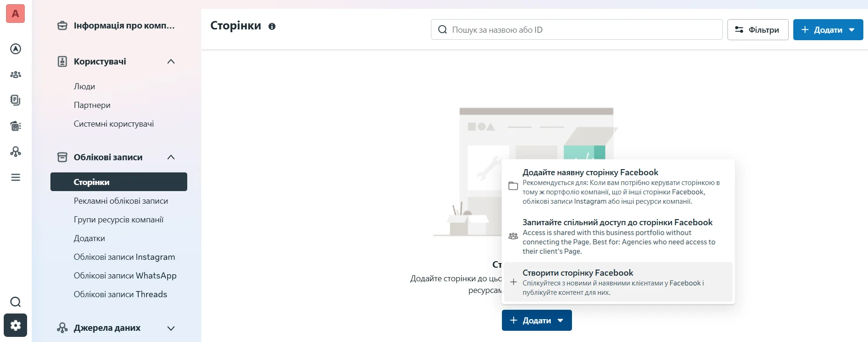Click the Джерела даних section heading
Screen dimensions: 868x342
point(107,328)
